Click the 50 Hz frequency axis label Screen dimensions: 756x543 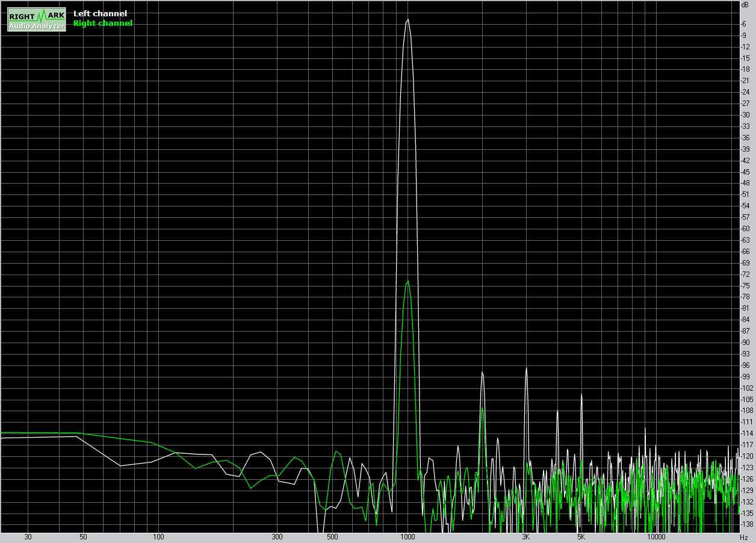(x=83, y=537)
